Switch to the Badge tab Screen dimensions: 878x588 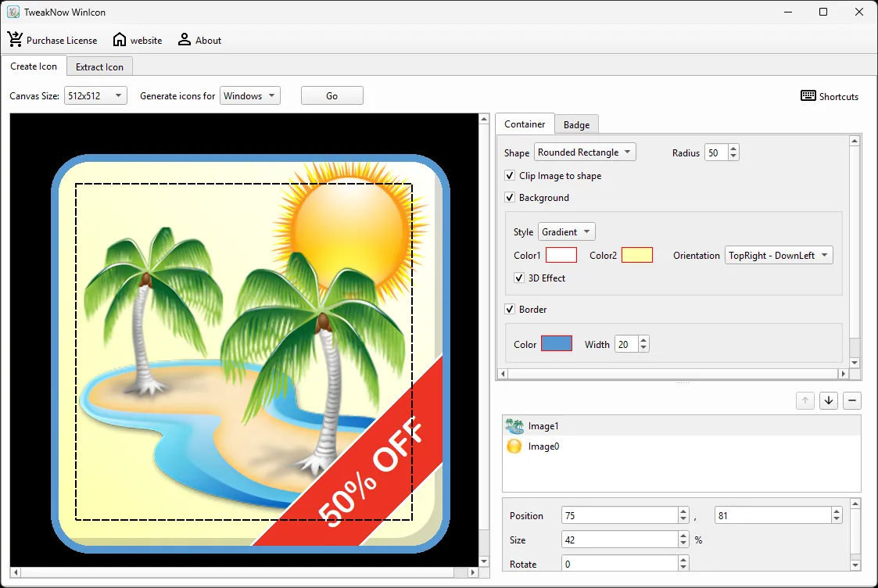point(576,124)
